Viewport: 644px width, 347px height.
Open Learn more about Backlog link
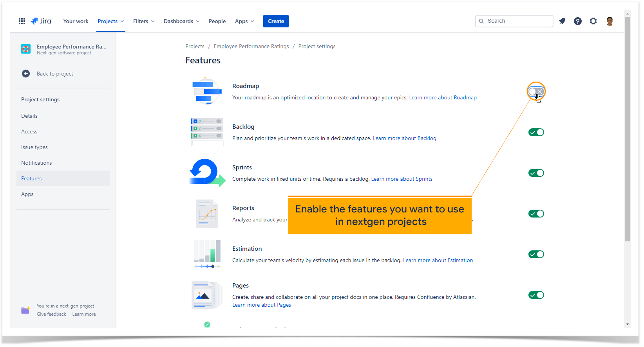tap(405, 138)
